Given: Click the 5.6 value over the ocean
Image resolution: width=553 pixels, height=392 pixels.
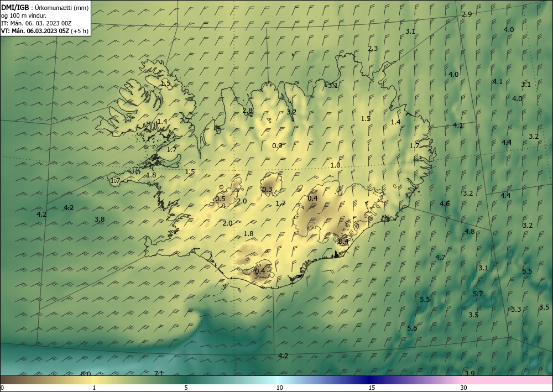Looking at the screenshot, I should 412,328.
